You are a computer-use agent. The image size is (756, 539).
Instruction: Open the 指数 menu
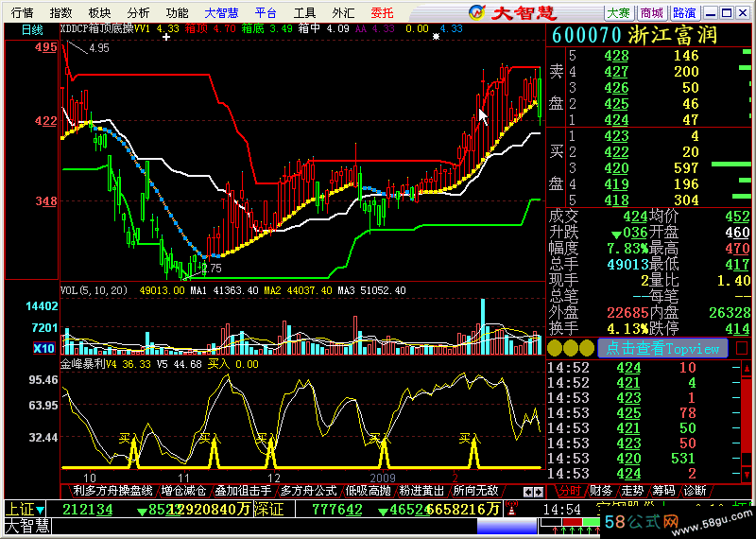60,12
